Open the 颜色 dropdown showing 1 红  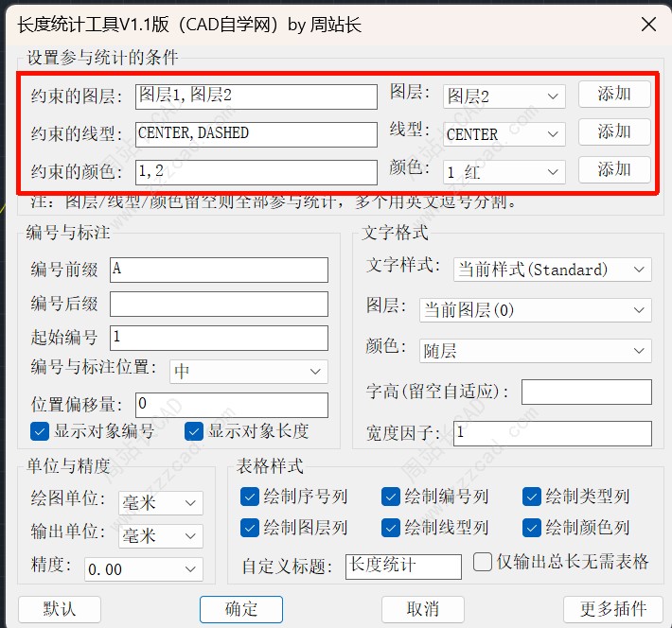point(504,172)
